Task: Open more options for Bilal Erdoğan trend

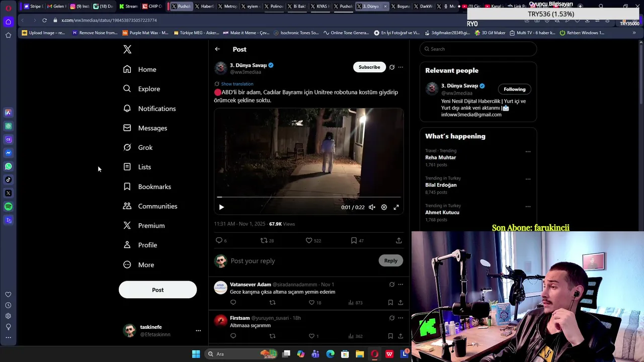Action: point(528,179)
